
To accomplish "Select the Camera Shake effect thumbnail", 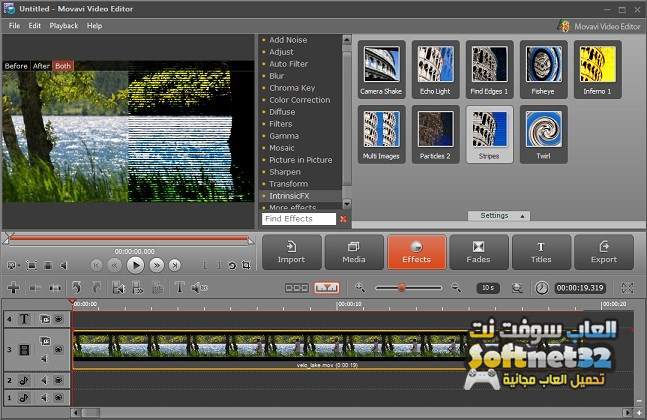I will pos(381,69).
